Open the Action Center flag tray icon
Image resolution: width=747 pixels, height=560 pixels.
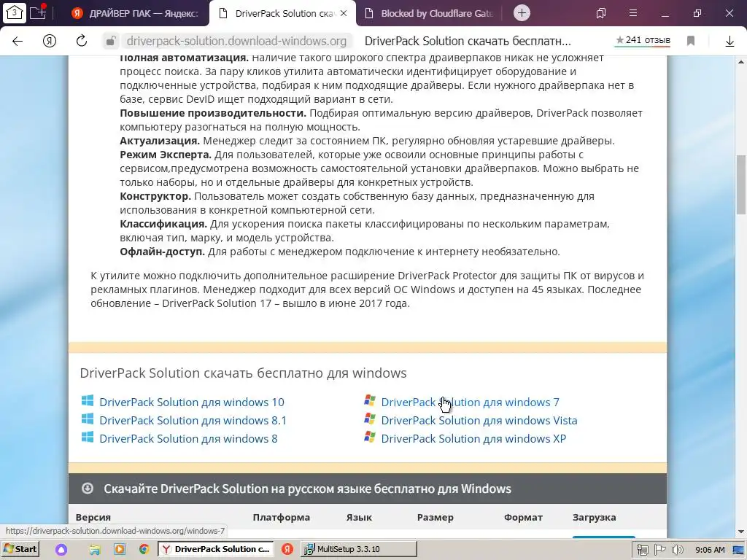pyautogui.click(x=659, y=550)
